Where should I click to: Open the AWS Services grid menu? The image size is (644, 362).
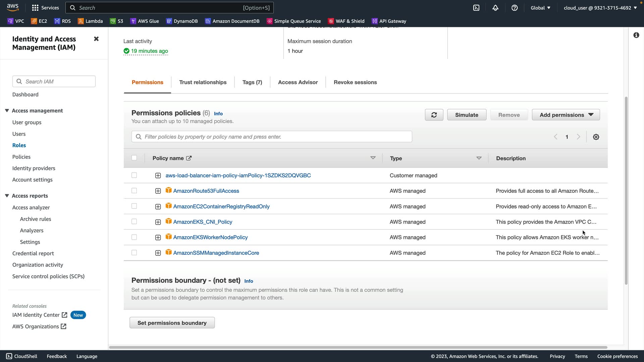click(x=35, y=8)
